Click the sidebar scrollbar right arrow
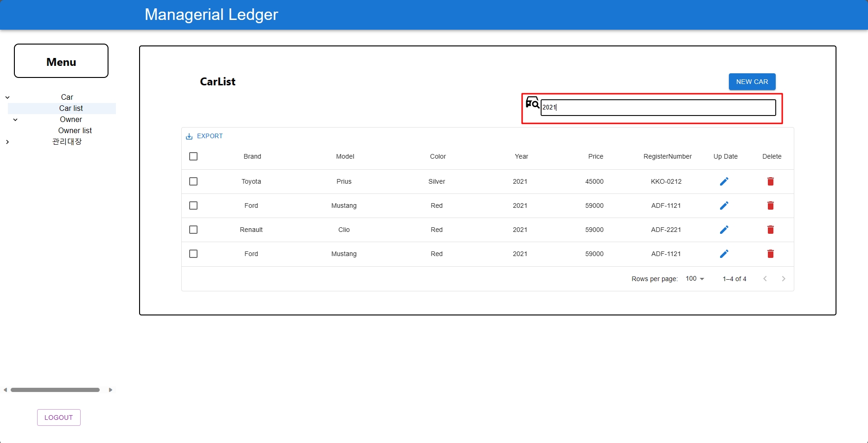 tap(110, 390)
